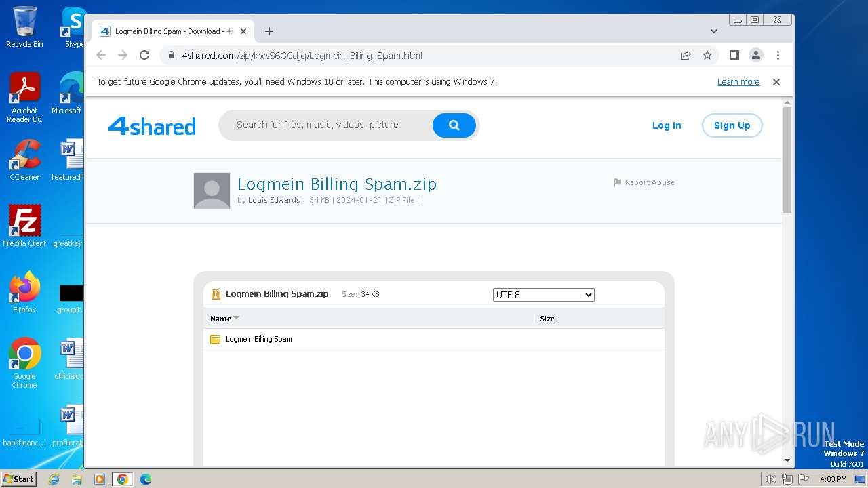Click the Sign Up button

[732, 125]
